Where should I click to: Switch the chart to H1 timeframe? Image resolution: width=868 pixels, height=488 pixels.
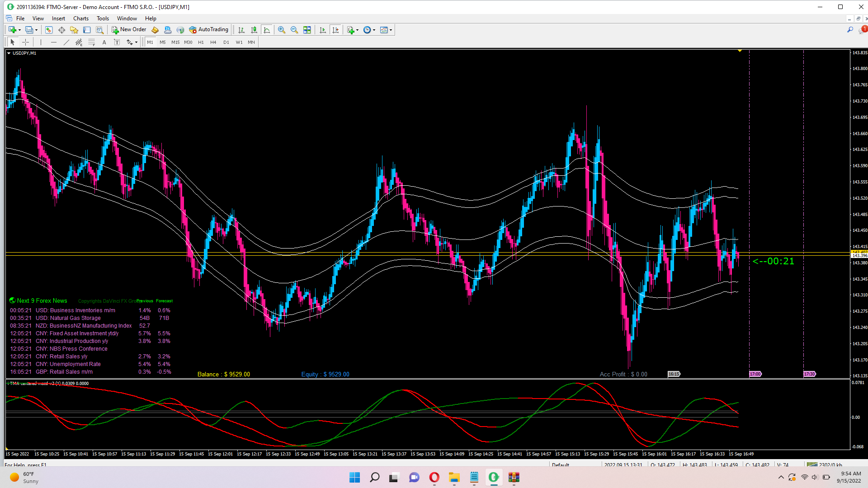point(201,42)
